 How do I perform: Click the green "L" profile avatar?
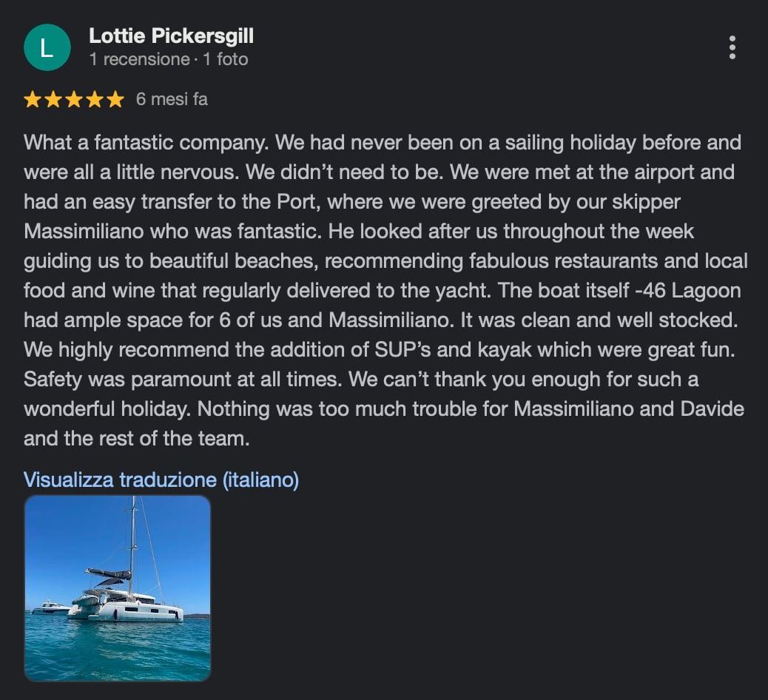(47, 47)
